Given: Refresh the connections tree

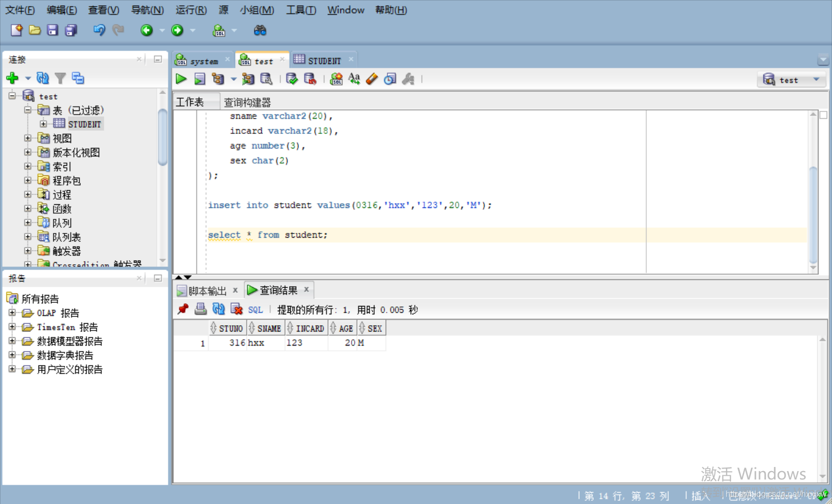Looking at the screenshot, I should click(x=43, y=78).
